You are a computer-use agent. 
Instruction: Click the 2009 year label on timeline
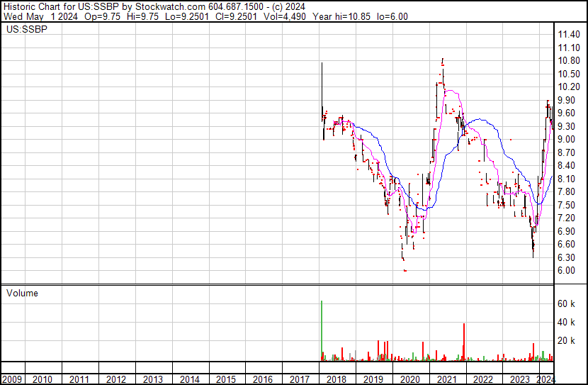click(x=12, y=379)
